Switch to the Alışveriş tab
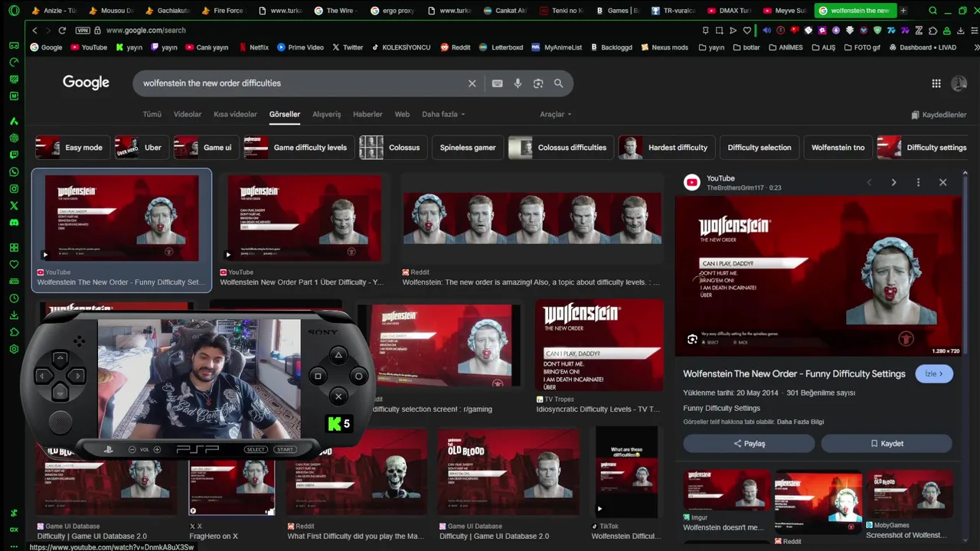The height and width of the screenshot is (551, 980). click(326, 115)
